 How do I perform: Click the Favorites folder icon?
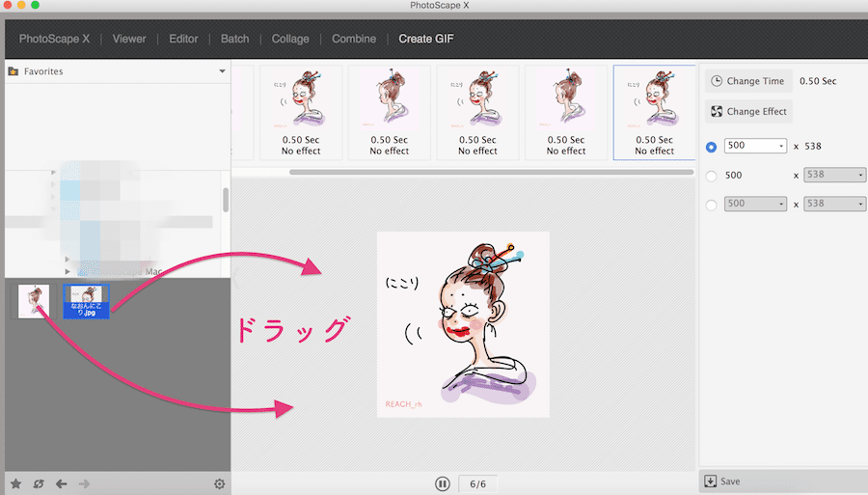[14, 71]
